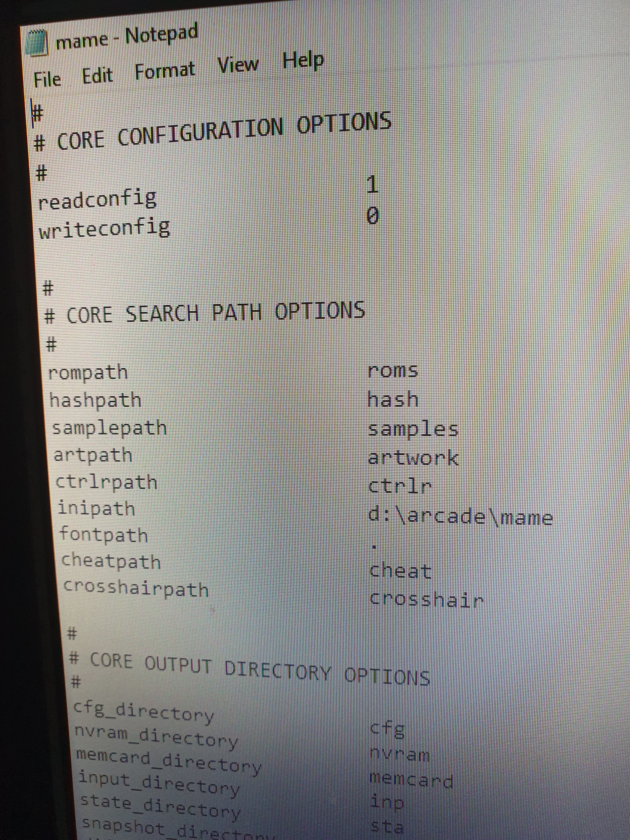Click the word 'ctrlrpath'

coord(106,483)
